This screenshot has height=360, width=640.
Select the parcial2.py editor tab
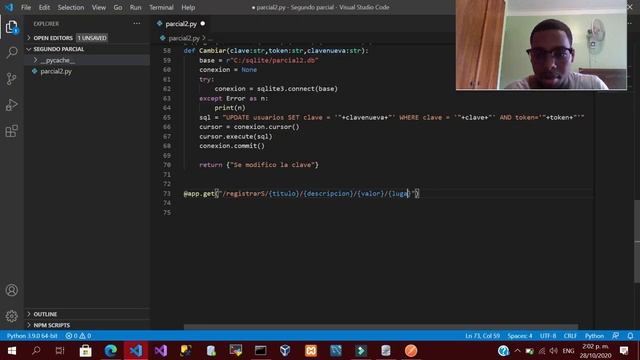coord(182,24)
